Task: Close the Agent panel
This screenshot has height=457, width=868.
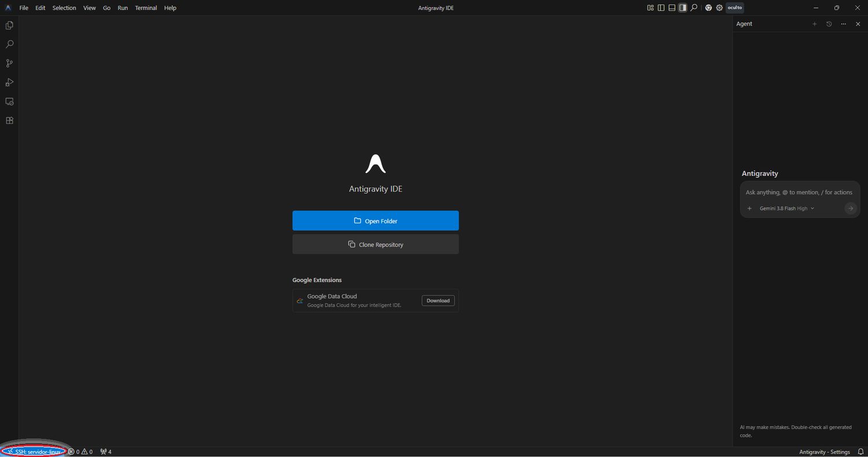Action: pos(858,24)
